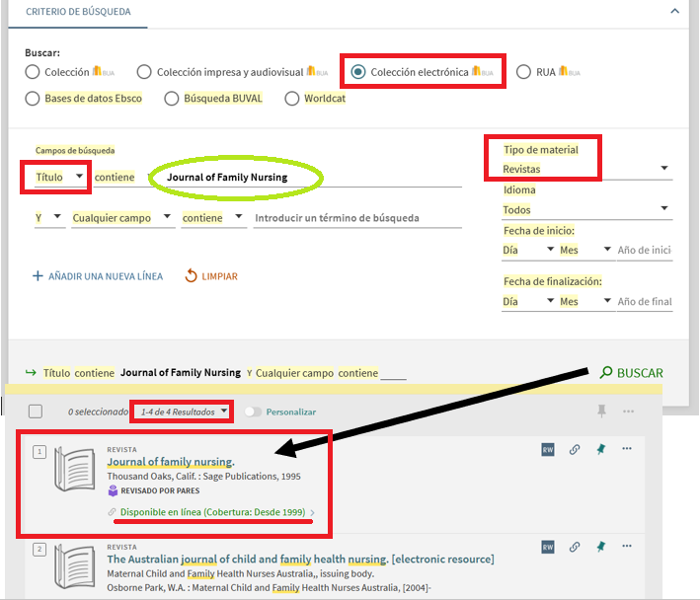Copy permalink for Journal of family nursing result
The image size is (700, 600).
575,450
